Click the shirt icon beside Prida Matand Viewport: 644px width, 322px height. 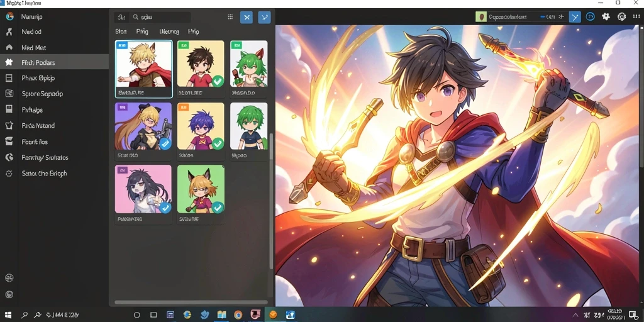point(9,126)
